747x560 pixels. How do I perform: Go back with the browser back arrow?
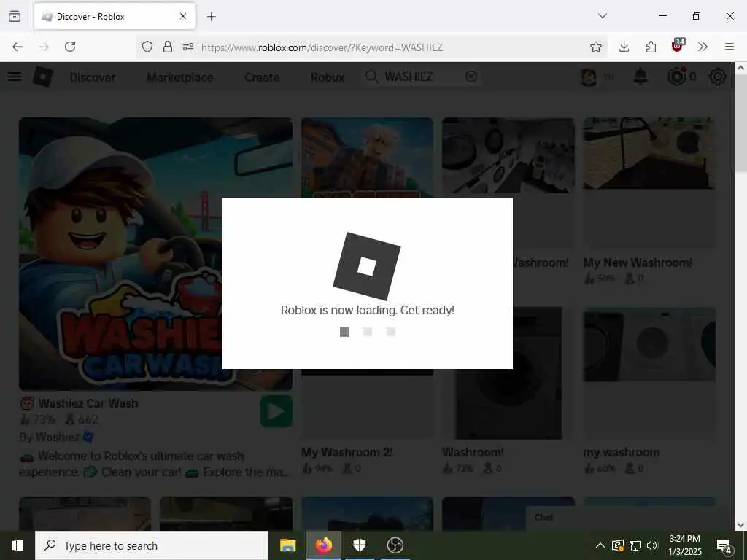(18, 47)
